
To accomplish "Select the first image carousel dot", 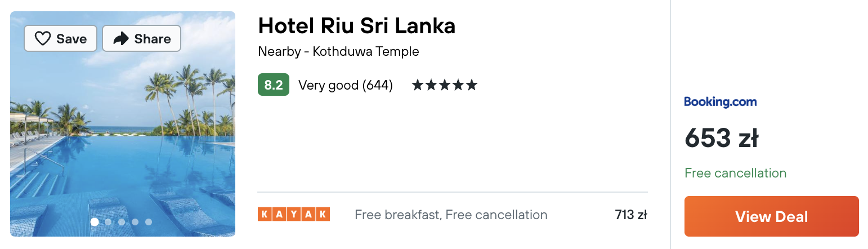I will click(x=95, y=222).
